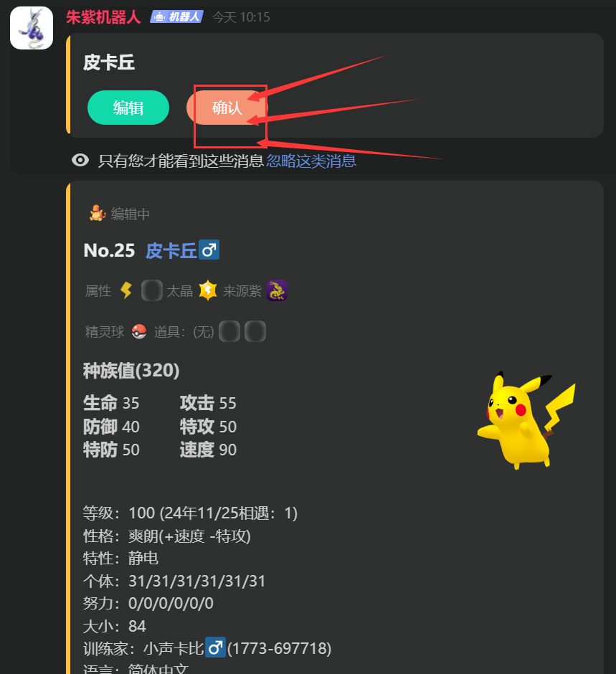Click the 皮卡丘 embed title
This screenshot has height=674, width=616.
[109, 63]
